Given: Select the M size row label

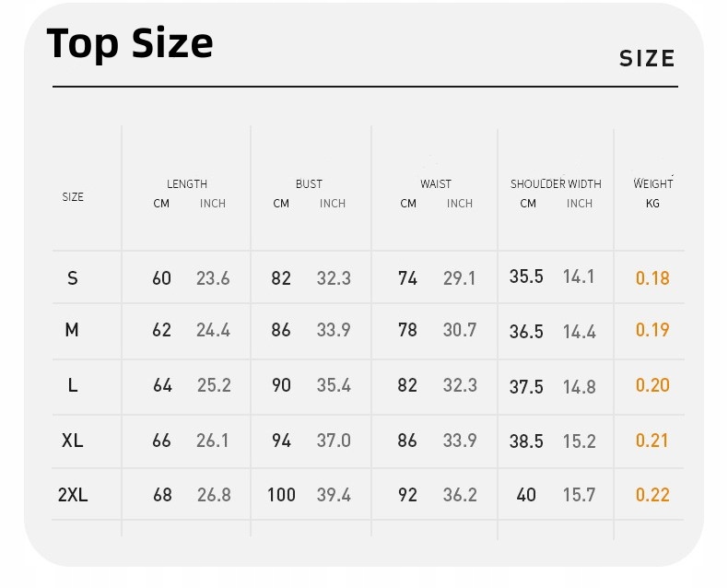Looking at the screenshot, I should click(x=72, y=330).
